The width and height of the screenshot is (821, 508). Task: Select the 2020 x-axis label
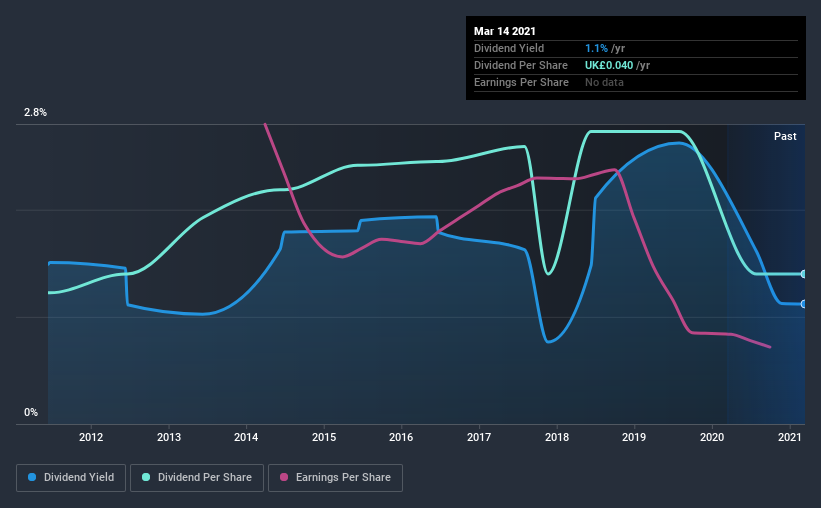point(712,437)
